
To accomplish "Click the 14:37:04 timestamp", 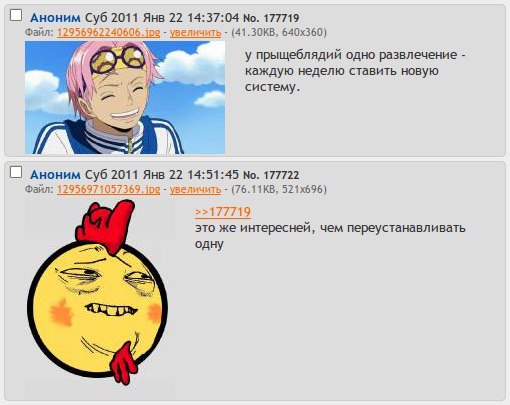I will [213, 18].
